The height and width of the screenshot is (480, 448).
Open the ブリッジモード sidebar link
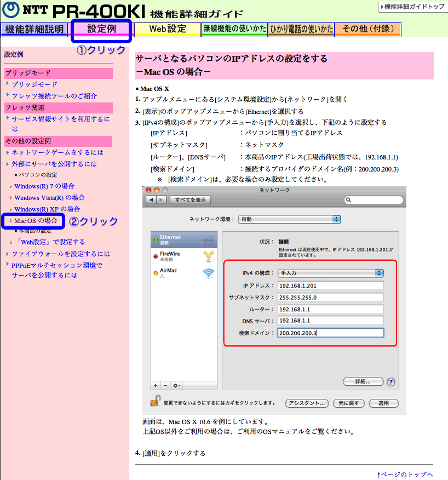tap(35, 84)
